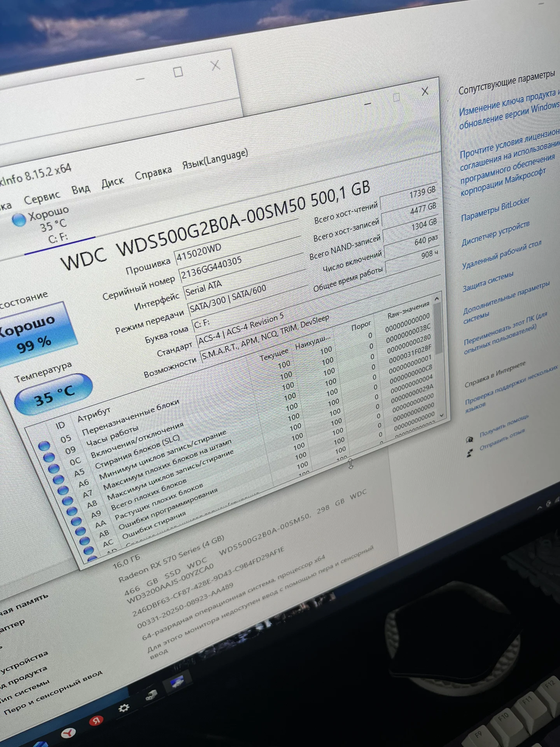Click Получить помощь link
Screen dimensions: 560x747
[504, 425]
